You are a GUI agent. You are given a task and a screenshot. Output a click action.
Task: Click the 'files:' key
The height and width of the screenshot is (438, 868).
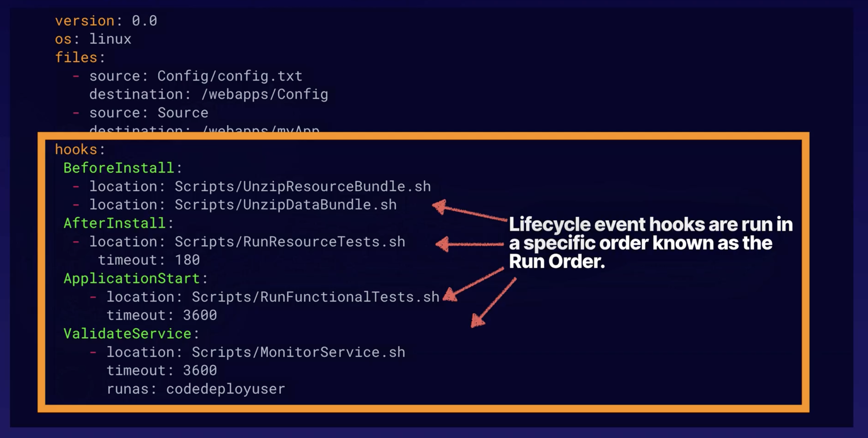click(80, 57)
